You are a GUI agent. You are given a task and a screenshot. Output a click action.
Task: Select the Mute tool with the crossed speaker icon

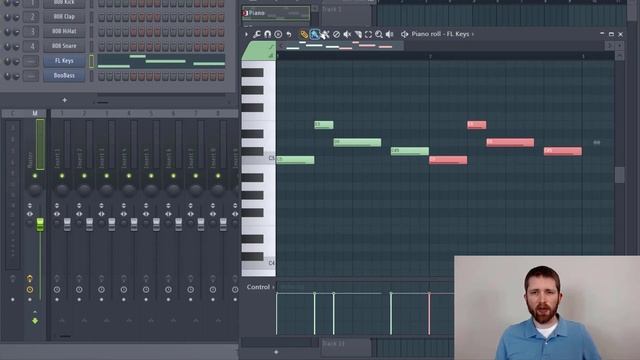[347, 34]
